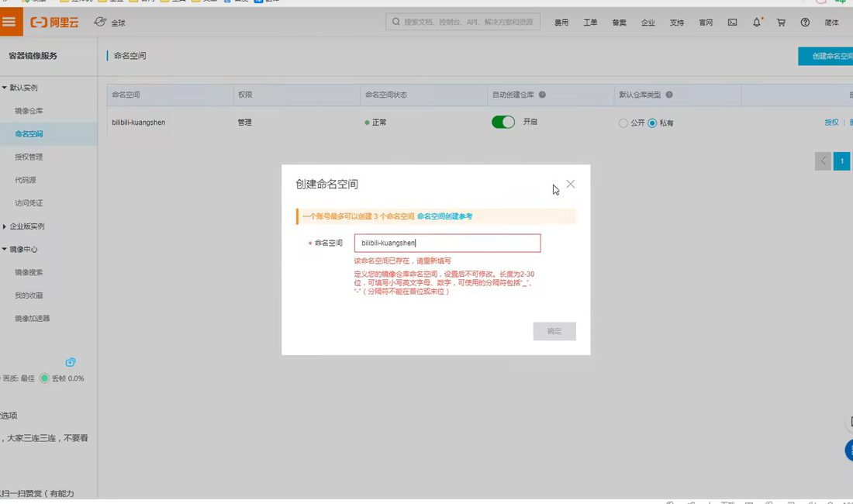This screenshot has width=853, height=504.
Task: Select the 公开 radio button
Action: click(623, 123)
